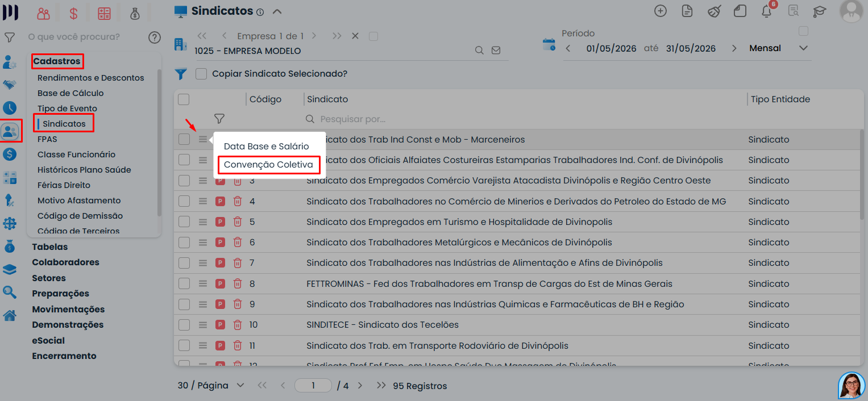Open the clock icon in left rail
This screenshot has width=868, height=401.
coord(10,107)
